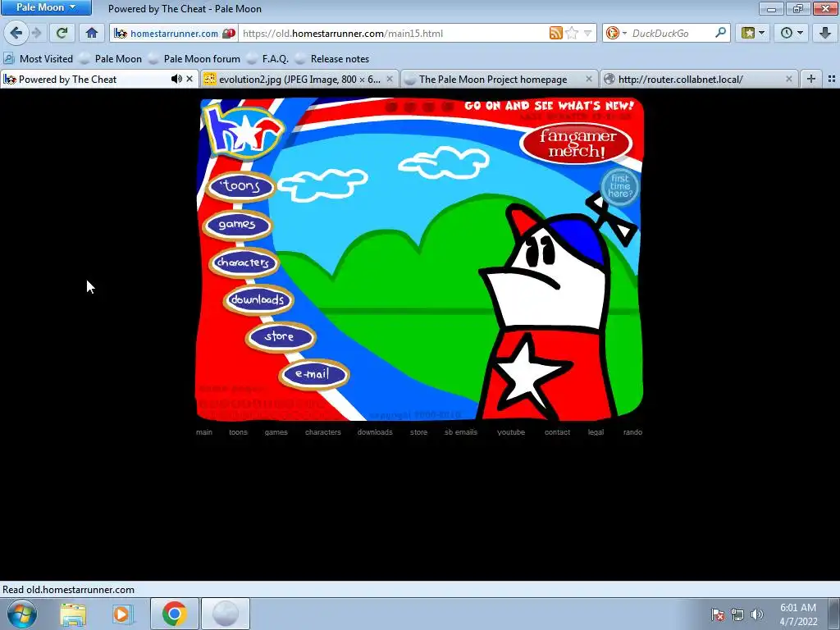Viewport: 840px width, 630px height.
Task: Click the downloads link in footer navigation
Action: pyautogui.click(x=375, y=432)
